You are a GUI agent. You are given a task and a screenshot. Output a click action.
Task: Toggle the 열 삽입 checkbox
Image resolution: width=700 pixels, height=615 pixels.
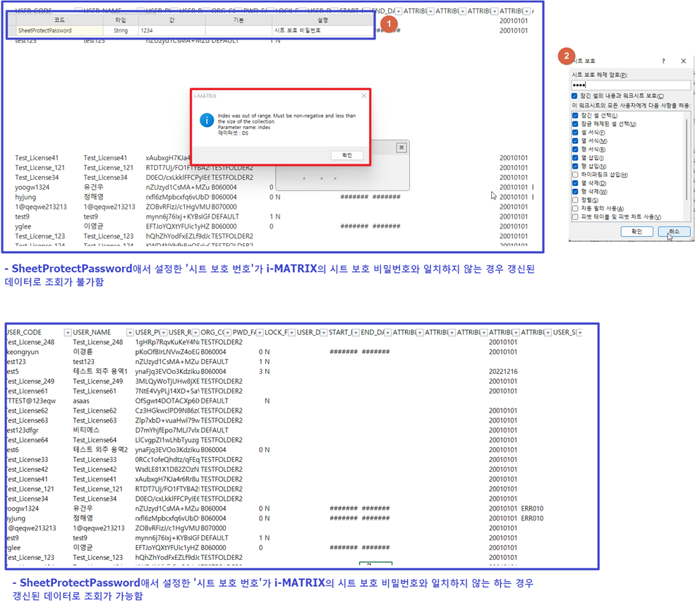click(575, 158)
